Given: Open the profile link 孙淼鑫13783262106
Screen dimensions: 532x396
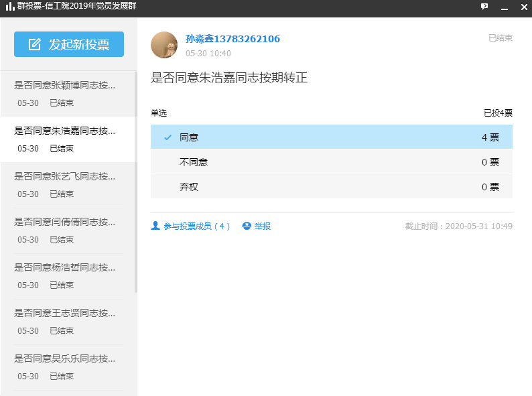Looking at the screenshot, I should [232, 39].
